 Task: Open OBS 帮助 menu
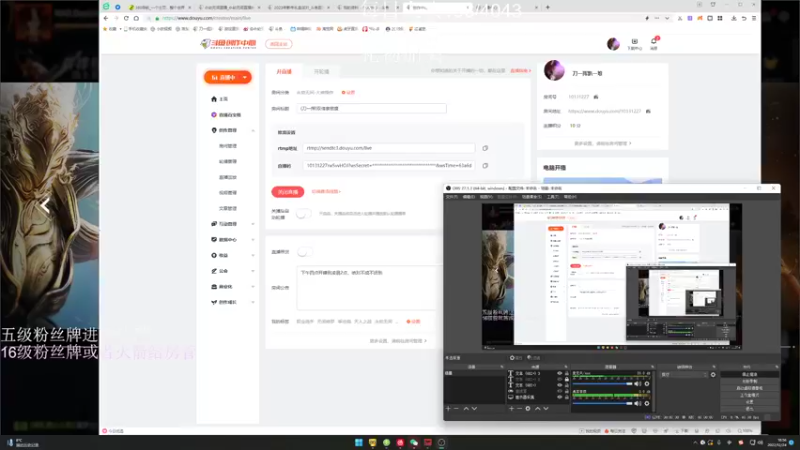point(570,197)
